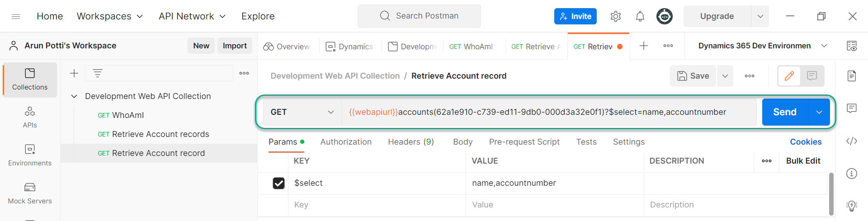Create a new collection with plus icon
868x221 pixels.
coord(74,73)
